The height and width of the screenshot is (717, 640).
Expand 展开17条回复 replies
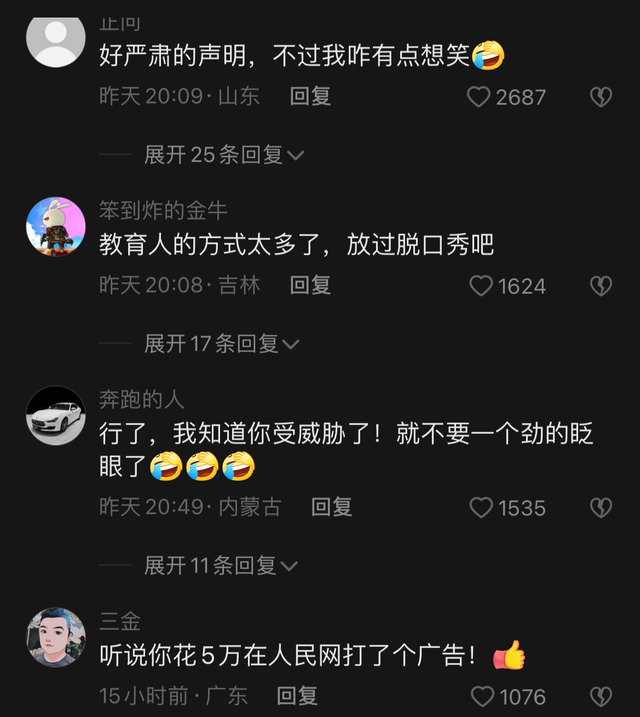click(222, 343)
